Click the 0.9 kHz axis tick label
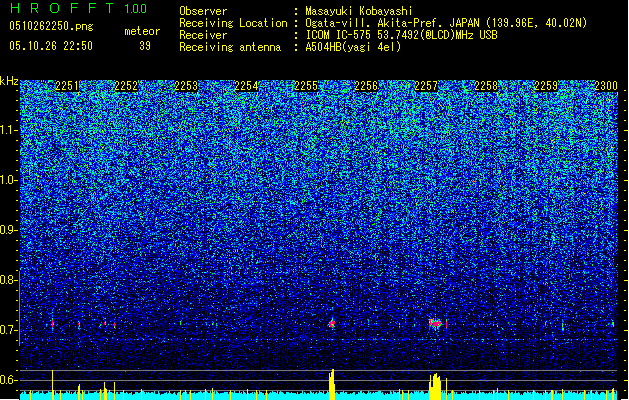Viewport: 629px width, 400px height. pos(8,230)
